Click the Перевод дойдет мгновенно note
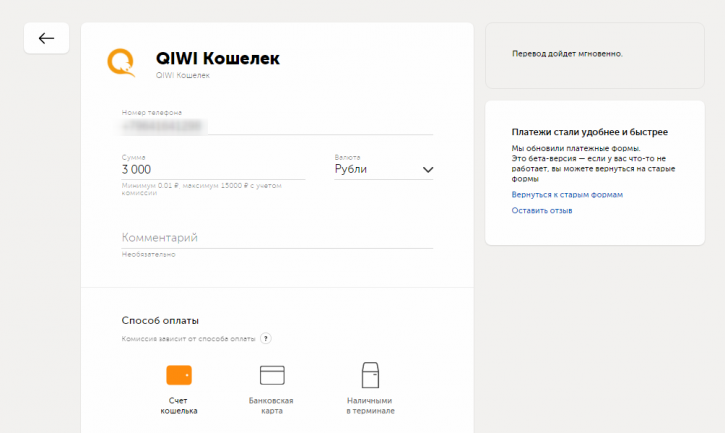The width and height of the screenshot is (725, 433). (x=567, y=54)
